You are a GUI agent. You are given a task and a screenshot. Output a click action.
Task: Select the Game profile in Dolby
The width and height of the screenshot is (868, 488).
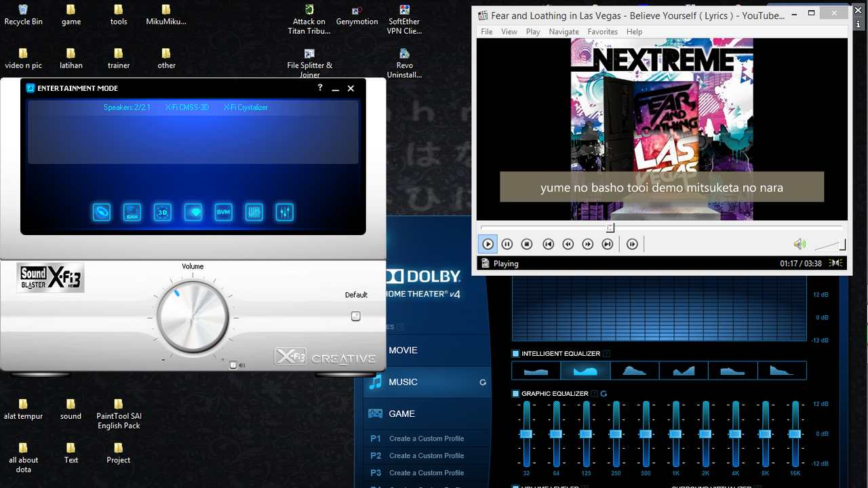pos(427,413)
